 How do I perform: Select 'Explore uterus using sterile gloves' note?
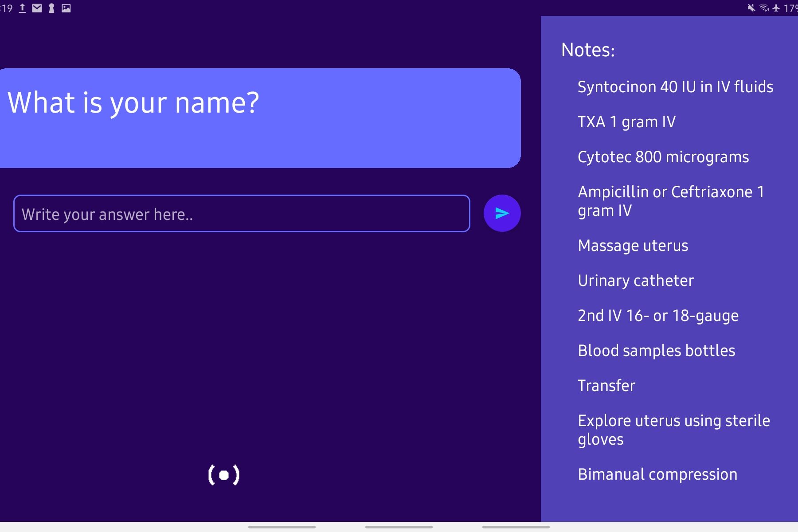tap(673, 430)
